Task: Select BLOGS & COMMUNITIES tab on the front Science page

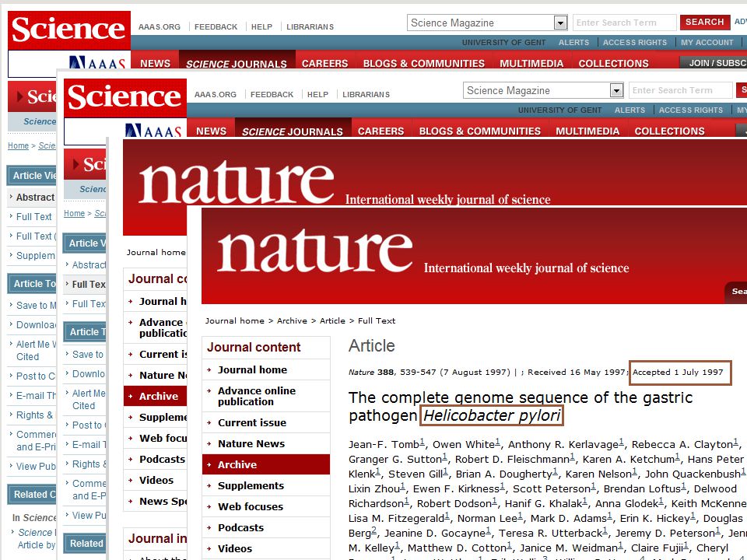Action: pyautogui.click(x=480, y=131)
